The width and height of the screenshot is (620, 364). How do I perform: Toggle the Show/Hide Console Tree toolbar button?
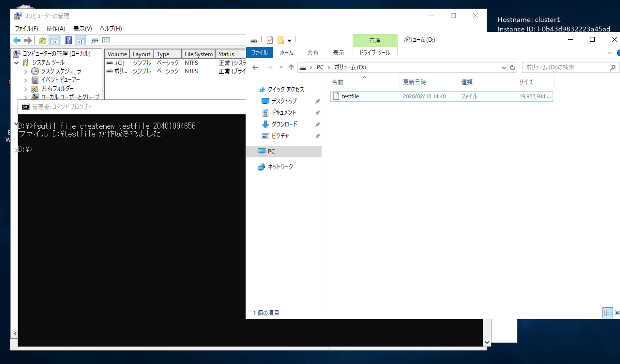point(54,40)
